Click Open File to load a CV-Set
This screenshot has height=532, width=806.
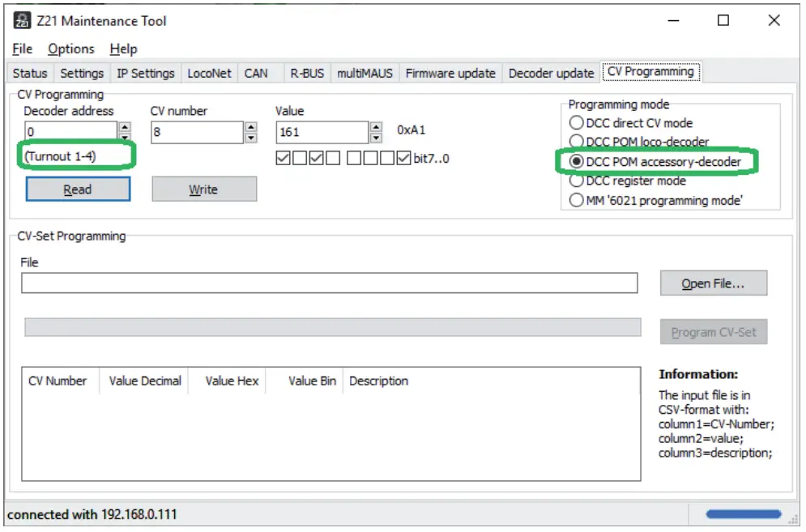pos(714,283)
